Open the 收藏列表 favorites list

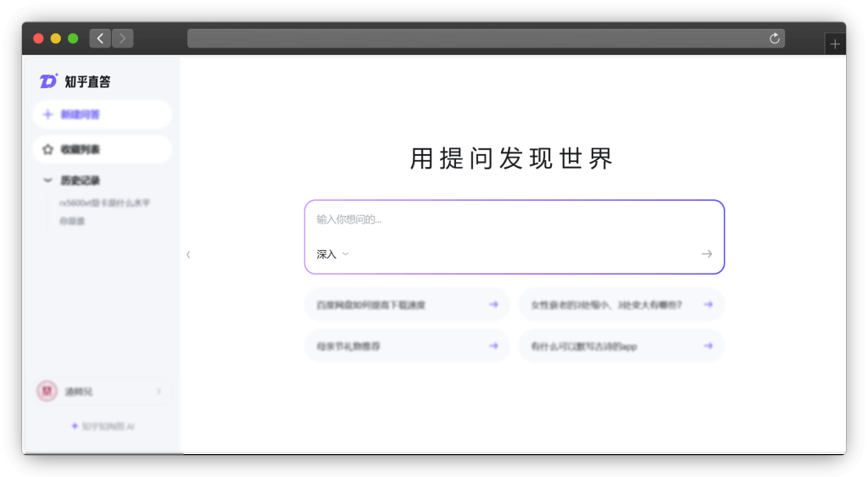click(x=103, y=149)
